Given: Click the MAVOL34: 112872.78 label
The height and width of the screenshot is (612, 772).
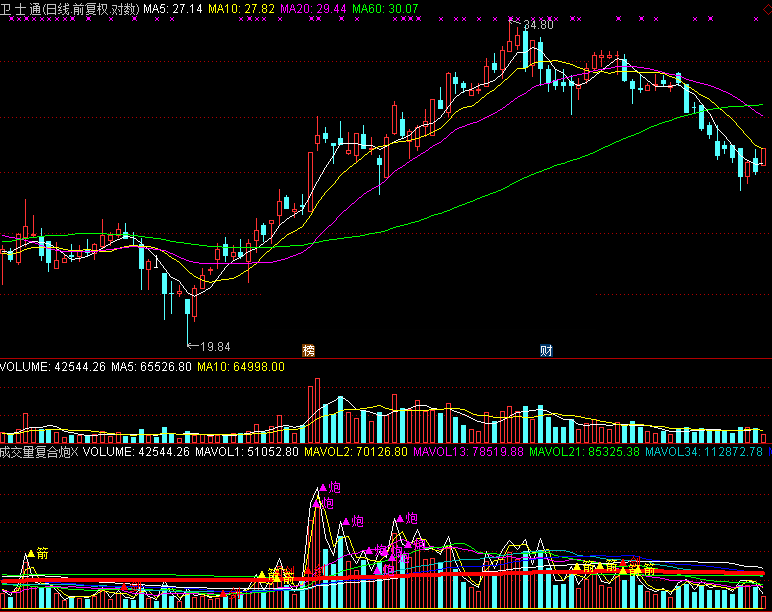Looking at the screenshot, I should click(x=704, y=451).
